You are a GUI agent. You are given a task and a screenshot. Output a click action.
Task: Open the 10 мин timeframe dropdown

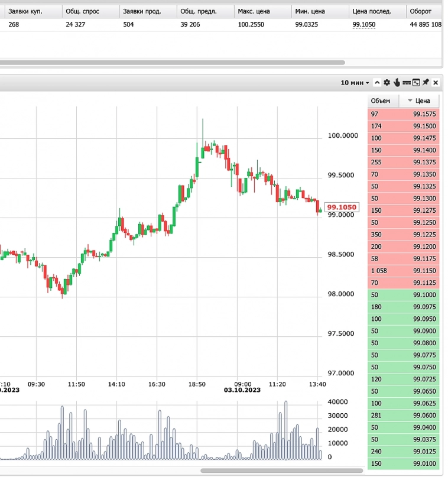point(355,83)
